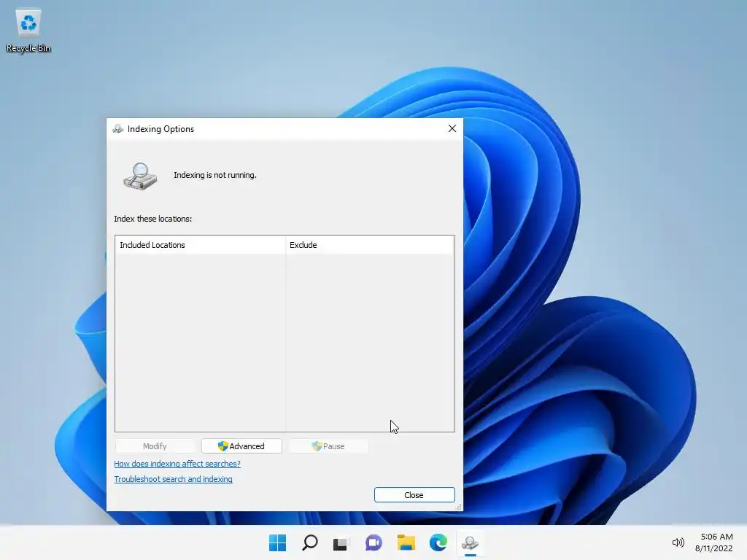
Task: Open the Recycle Bin desktop icon
Action: [28, 31]
